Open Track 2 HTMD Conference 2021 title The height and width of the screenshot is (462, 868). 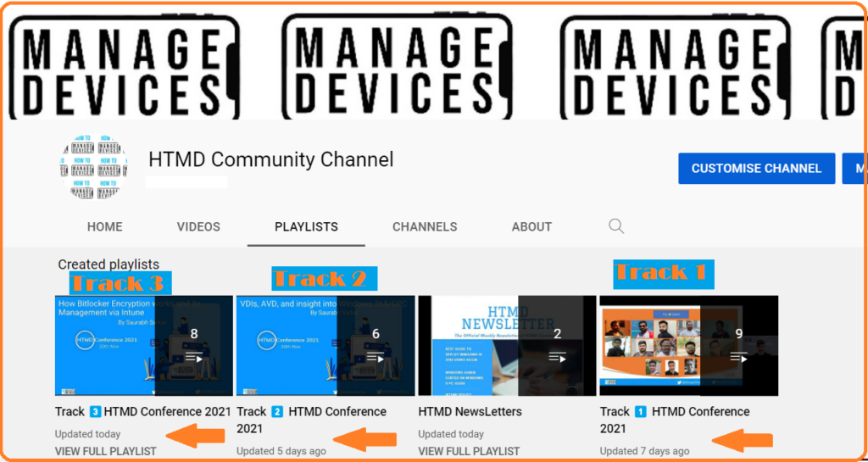click(x=312, y=420)
